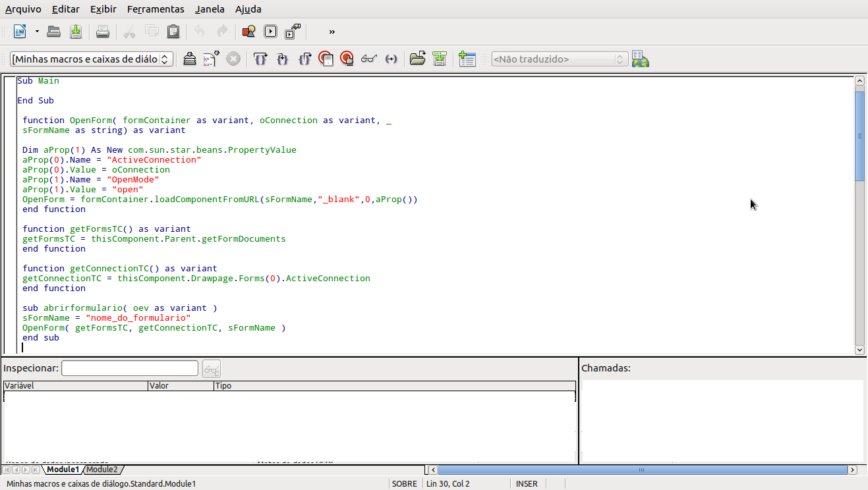Expand the standard toolbar overflow chevron
The width and height of the screenshot is (868, 490).
click(332, 31)
